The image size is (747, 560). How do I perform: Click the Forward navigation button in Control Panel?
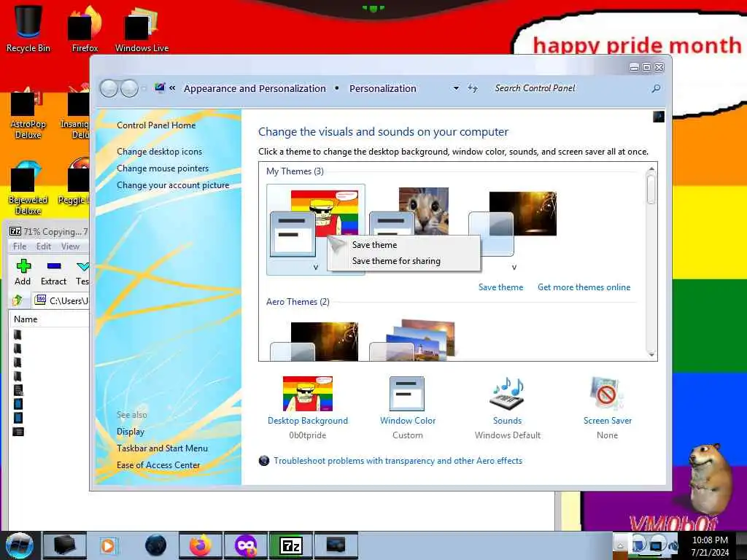pyautogui.click(x=129, y=88)
